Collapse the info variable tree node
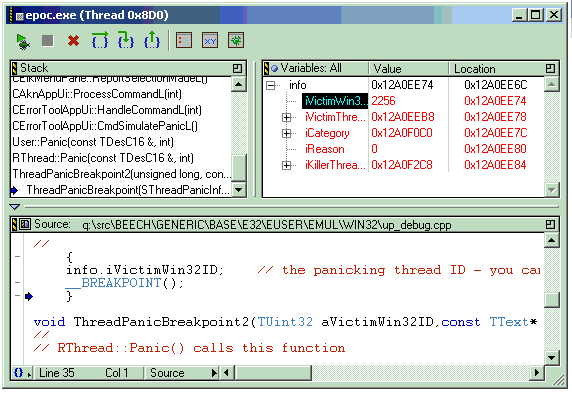The width and height of the screenshot is (572, 393). (x=270, y=85)
